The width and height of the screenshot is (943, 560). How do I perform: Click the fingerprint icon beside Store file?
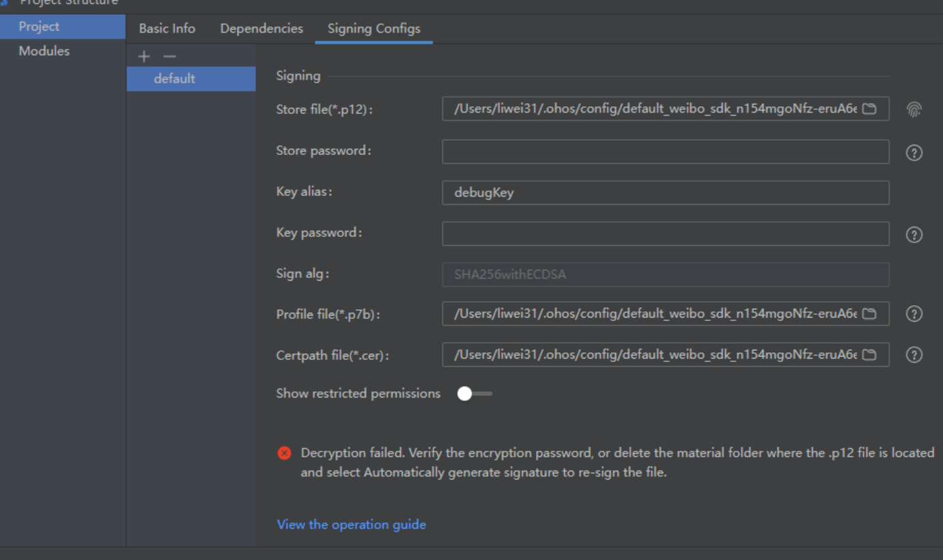(x=914, y=109)
